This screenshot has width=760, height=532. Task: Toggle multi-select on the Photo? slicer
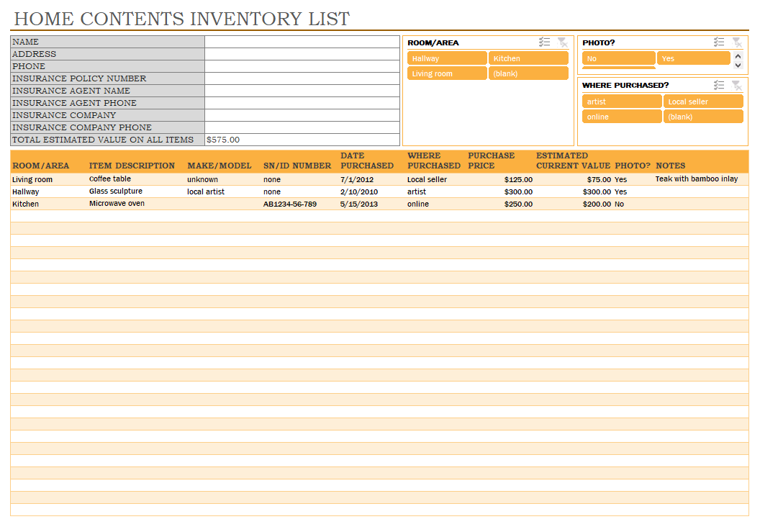pyautogui.click(x=719, y=42)
